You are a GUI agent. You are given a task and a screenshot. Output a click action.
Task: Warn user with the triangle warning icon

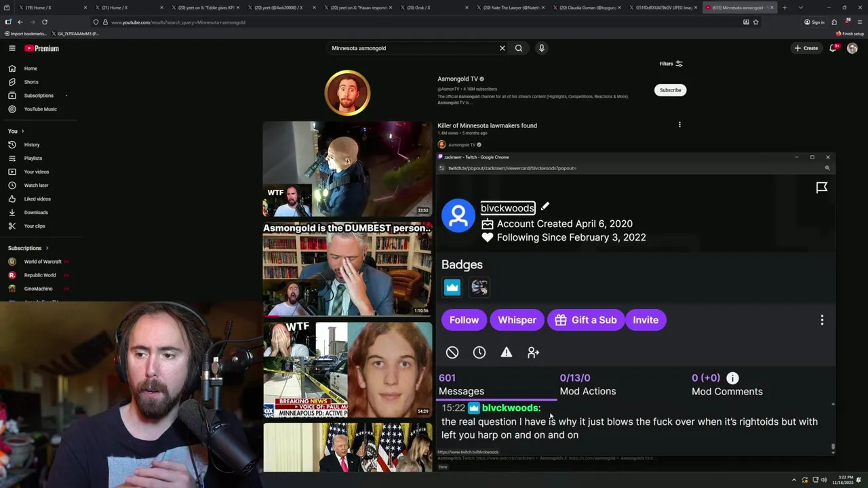(507, 352)
